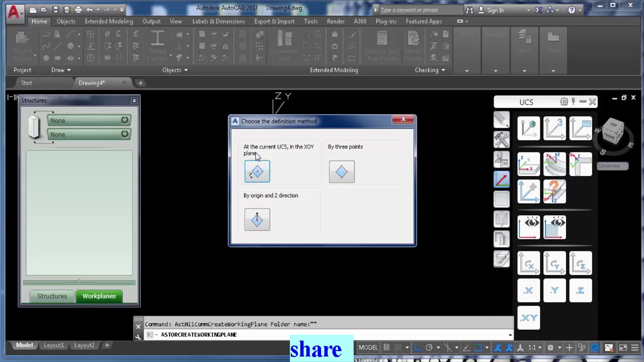Click the keyword search field in title bar
644x362 pixels.
point(420,10)
